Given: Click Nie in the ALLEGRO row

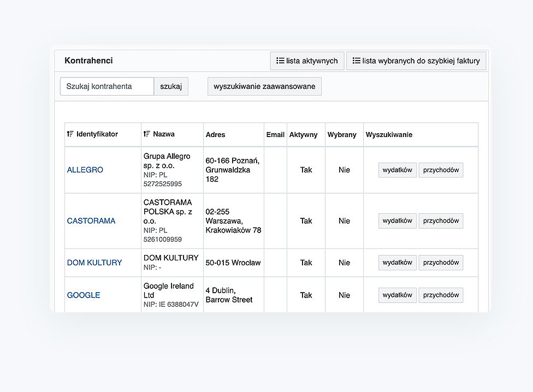Looking at the screenshot, I should click(345, 170).
